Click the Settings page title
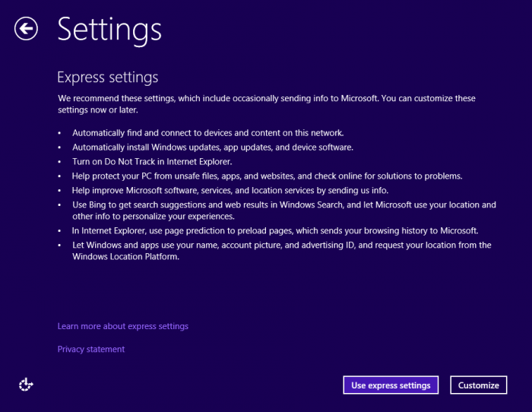This screenshot has height=412, width=532. (x=109, y=30)
